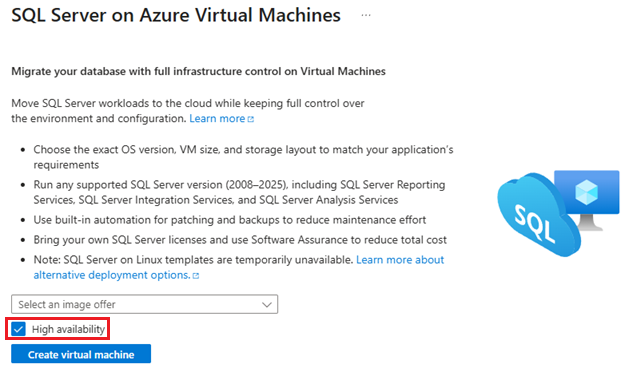Click bullet about built-in automation for patching
629x367 pixels.
point(229,220)
